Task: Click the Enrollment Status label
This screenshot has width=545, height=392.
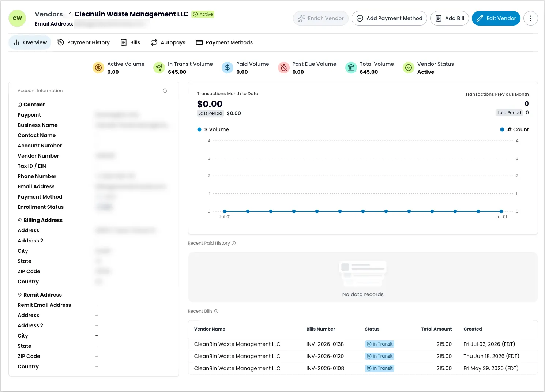Action: click(x=41, y=207)
